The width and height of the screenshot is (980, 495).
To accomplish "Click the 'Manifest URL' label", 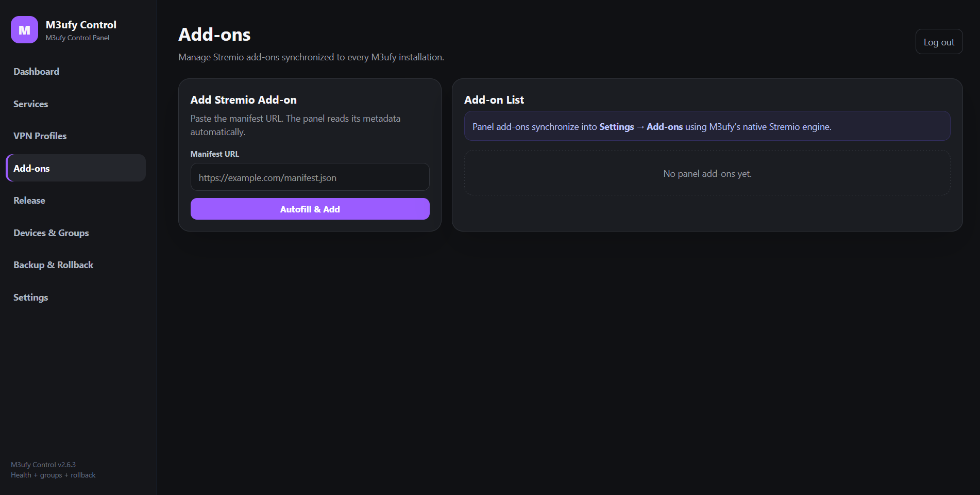I will click(x=214, y=154).
